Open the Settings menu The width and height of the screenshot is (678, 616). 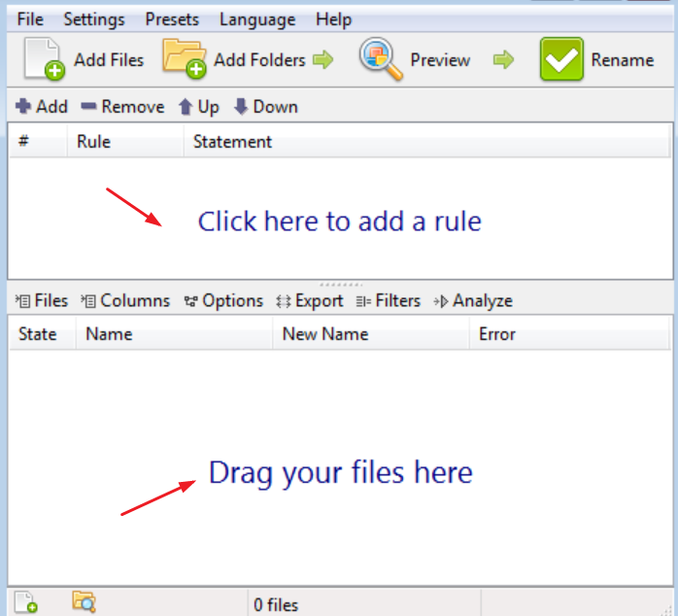(x=94, y=19)
